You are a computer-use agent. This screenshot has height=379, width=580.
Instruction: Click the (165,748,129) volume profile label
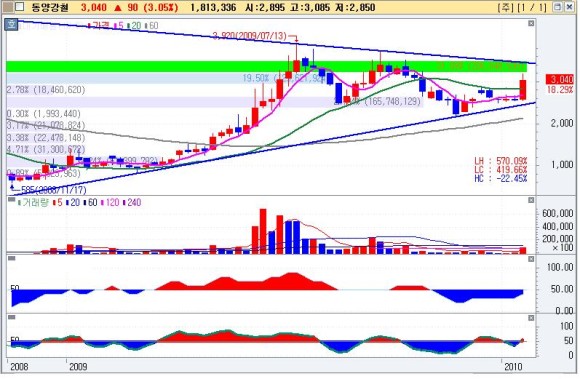coord(392,101)
